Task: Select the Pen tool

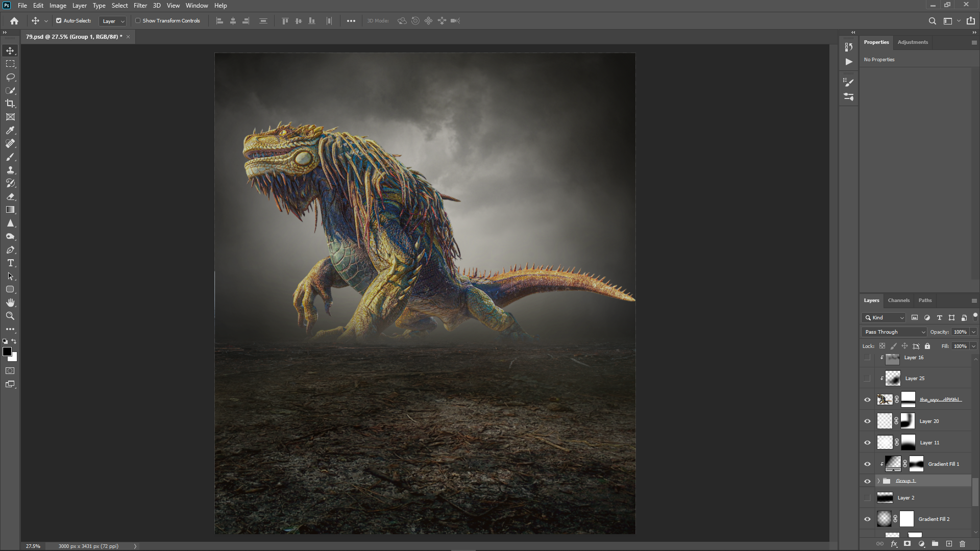Action: coord(10,249)
